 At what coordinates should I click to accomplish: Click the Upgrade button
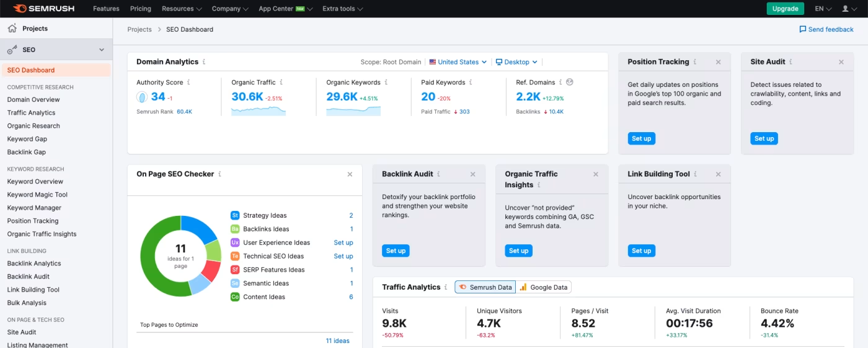(x=785, y=9)
